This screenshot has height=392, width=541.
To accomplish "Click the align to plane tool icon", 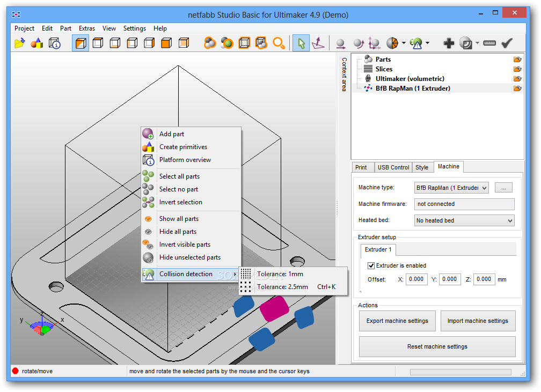I will pos(318,43).
